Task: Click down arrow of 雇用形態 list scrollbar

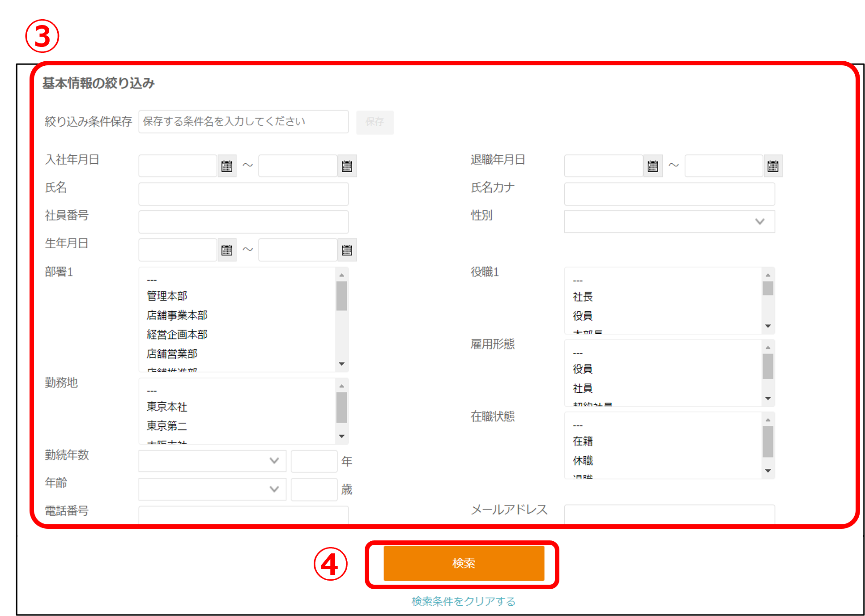Action: [768, 398]
